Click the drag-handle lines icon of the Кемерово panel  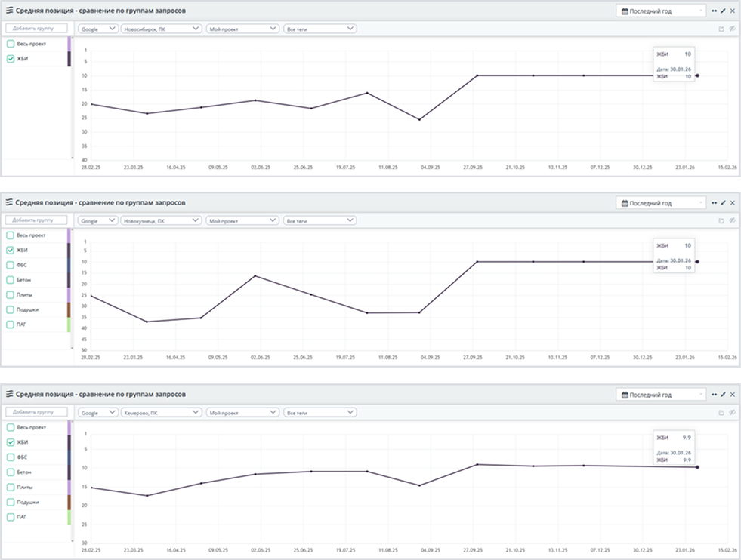click(9, 395)
